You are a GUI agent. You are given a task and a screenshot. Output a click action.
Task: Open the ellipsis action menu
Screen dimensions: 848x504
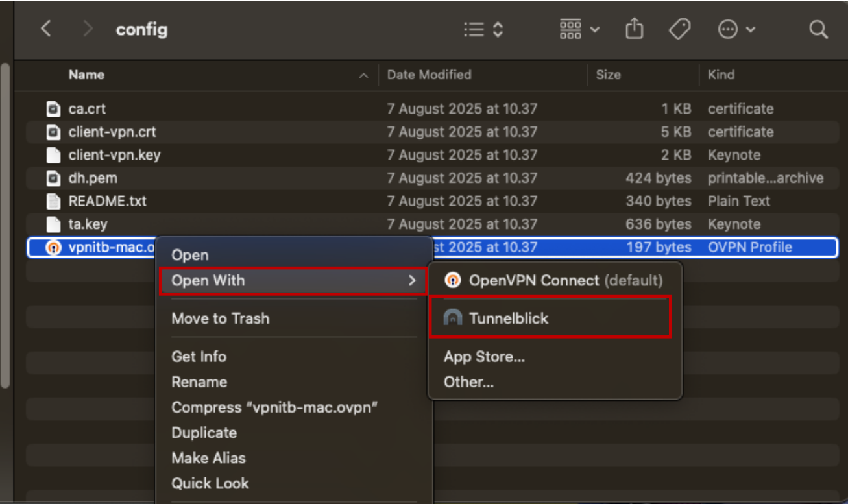pyautogui.click(x=736, y=29)
